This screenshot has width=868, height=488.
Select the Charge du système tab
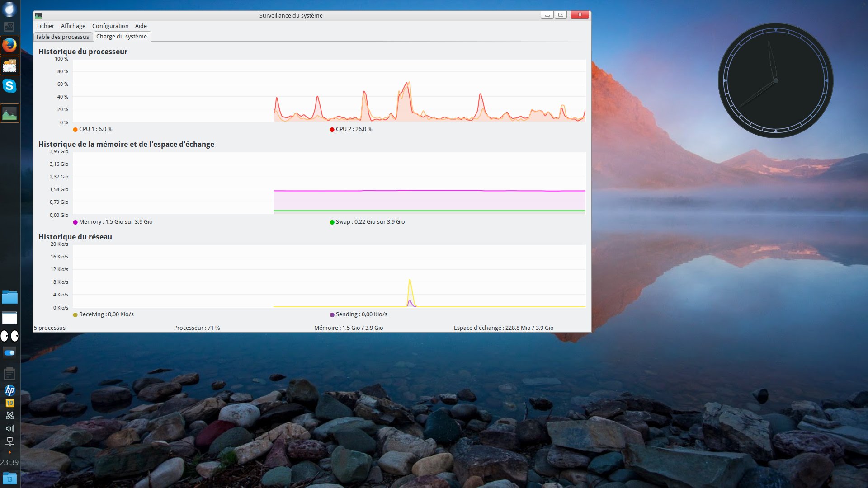pos(122,37)
